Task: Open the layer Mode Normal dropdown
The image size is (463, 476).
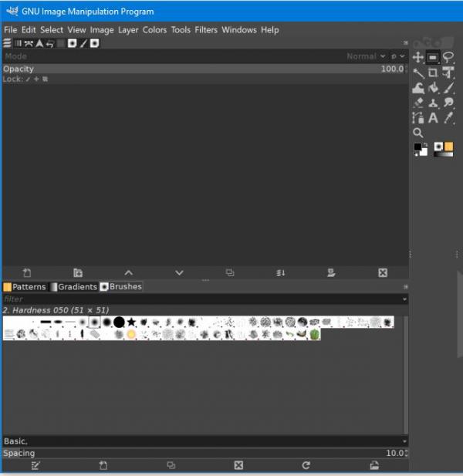Action: pyautogui.click(x=366, y=56)
